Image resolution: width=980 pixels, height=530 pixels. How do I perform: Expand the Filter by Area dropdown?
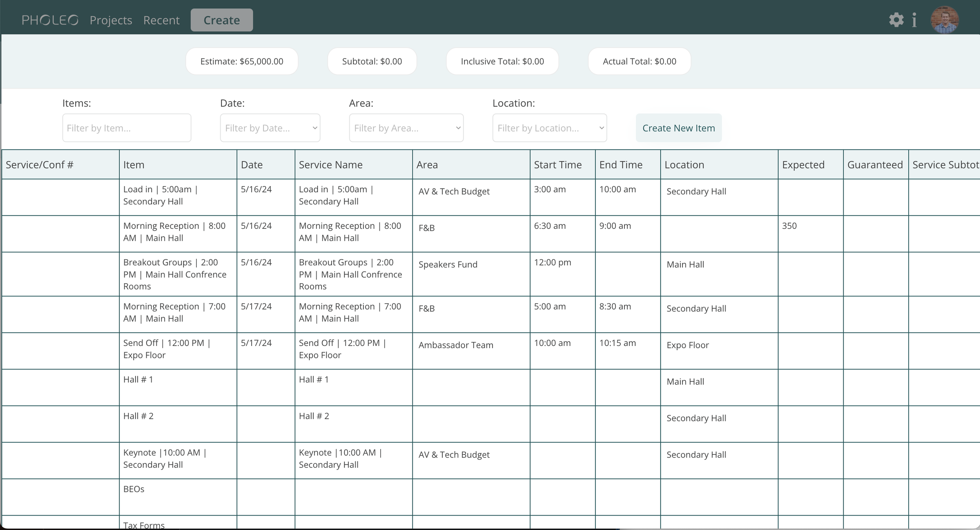[x=406, y=128]
